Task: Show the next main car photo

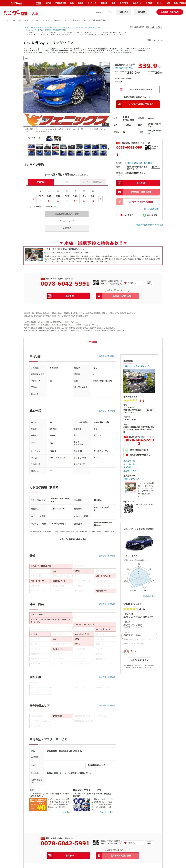Action: [107, 94]
